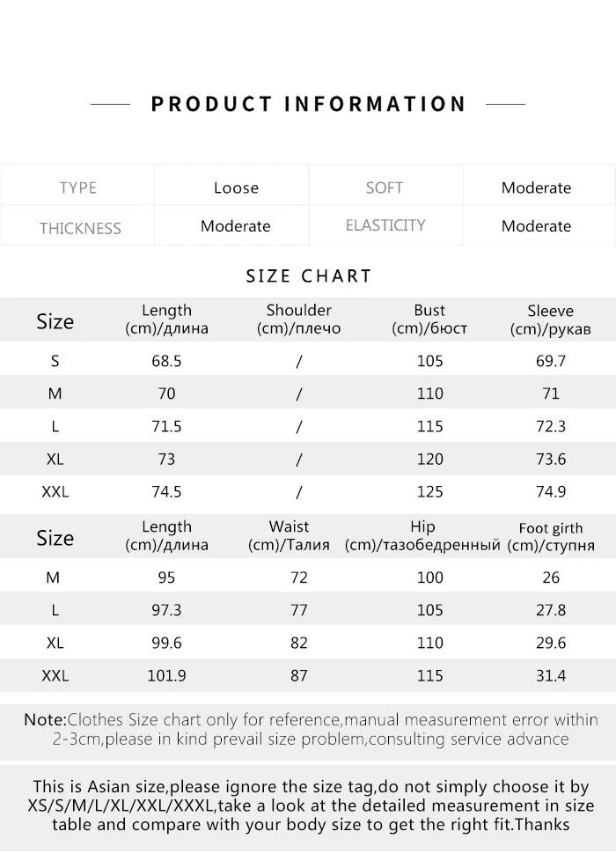Select the 74.9 sleeve value

tap(550, 491)
